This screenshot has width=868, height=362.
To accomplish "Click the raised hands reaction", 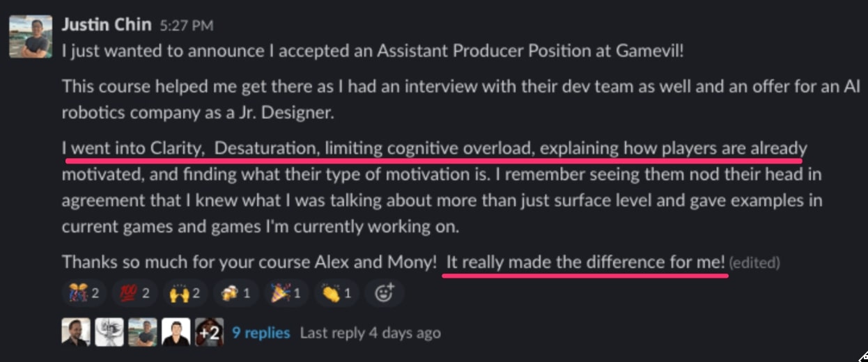I will 185,293.
